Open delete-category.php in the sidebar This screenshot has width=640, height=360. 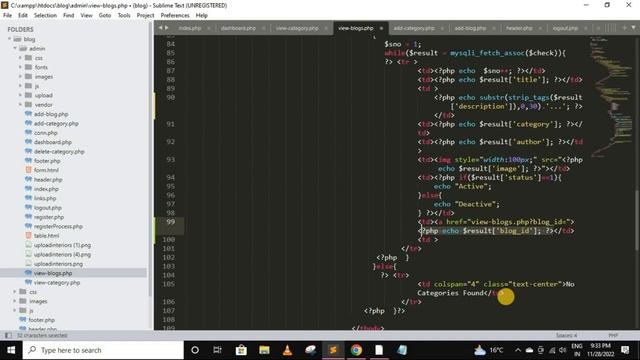click(x=59, y=151)
